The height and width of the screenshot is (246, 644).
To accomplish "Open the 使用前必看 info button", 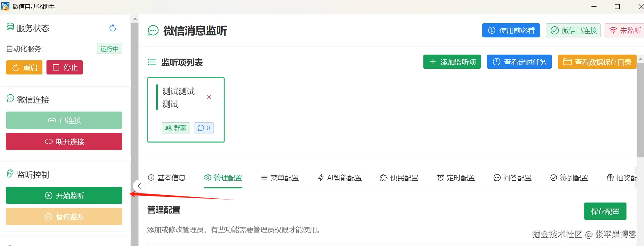I will [x=511, y=30].
